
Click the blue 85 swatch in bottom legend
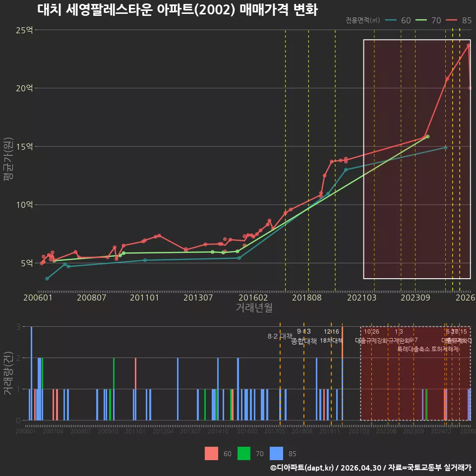click(276, 453)
